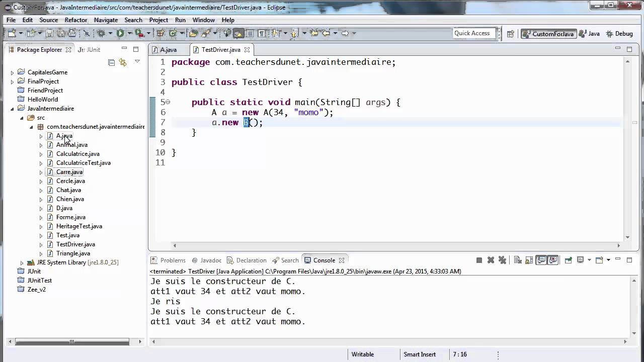This screenshot has height=362, width=644.
Task: Click the Open Type folder icon
Action: [193, 33]
